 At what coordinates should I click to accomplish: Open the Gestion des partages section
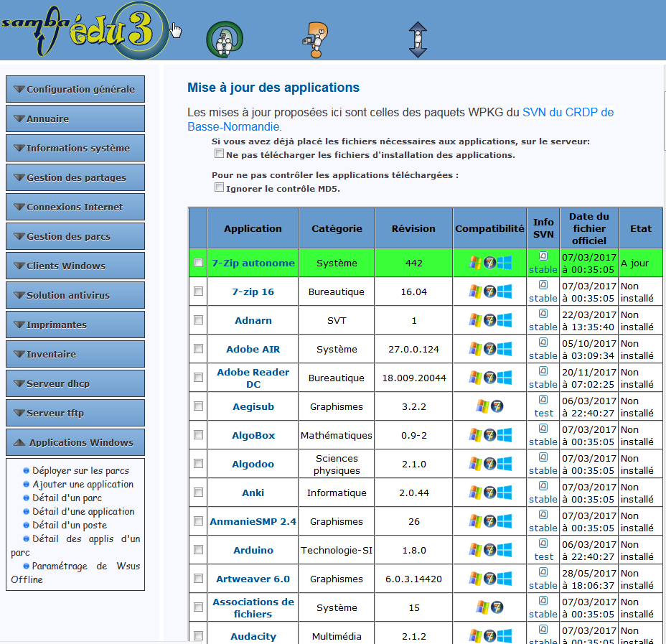tap(75, 177)
